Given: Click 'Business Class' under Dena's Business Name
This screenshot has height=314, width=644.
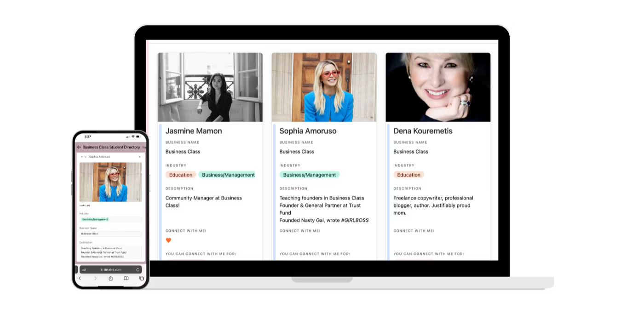Looking at the screenshot, I should click(x=411, y=152).
